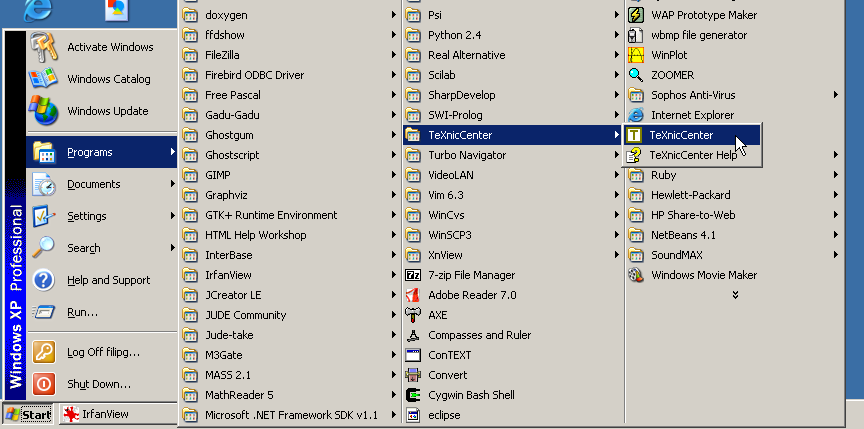The width and height of the screenshot is (864, 429).
Task: Select Real Alternative entry
Action: coord(513,55)
